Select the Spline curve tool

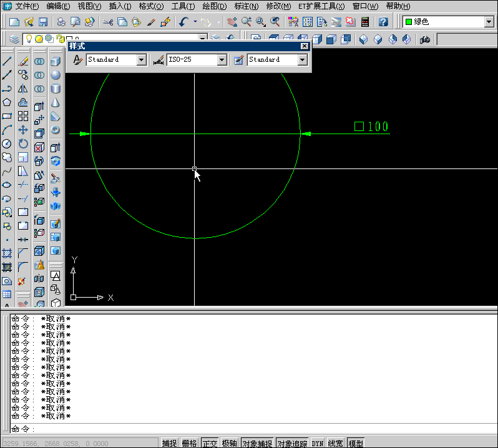[7, 172]
